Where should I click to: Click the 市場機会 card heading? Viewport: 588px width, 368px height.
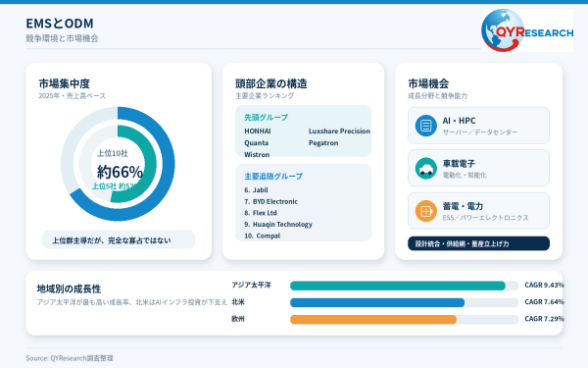[x=428, y=83]
